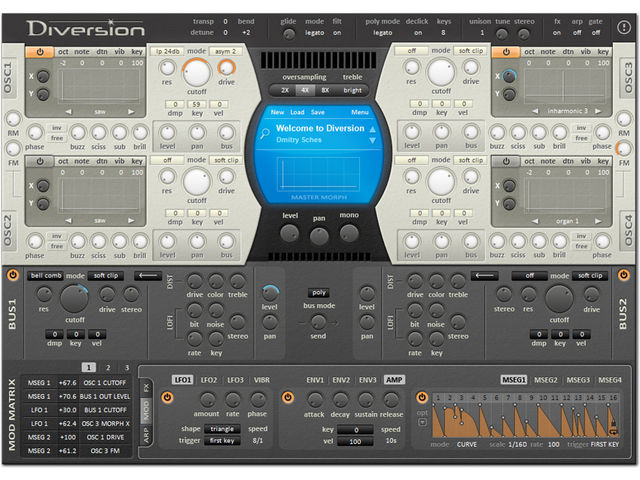
Task: Click the LFO1 rate knob
Action: coord(233,400)
